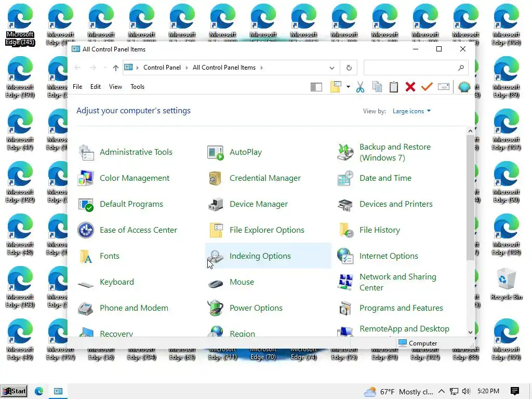Viewport: 532px width, 399px height.
Task: Click the folder views toolbar icon
Action: (336, 87)
